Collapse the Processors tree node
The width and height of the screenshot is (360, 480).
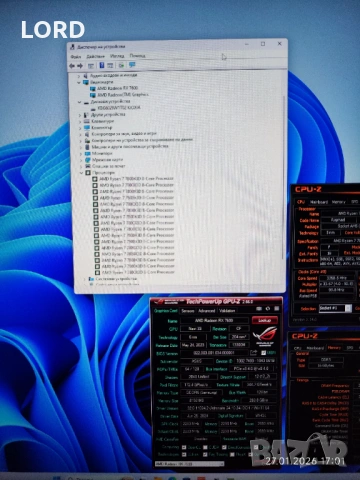tap(81, 173)
